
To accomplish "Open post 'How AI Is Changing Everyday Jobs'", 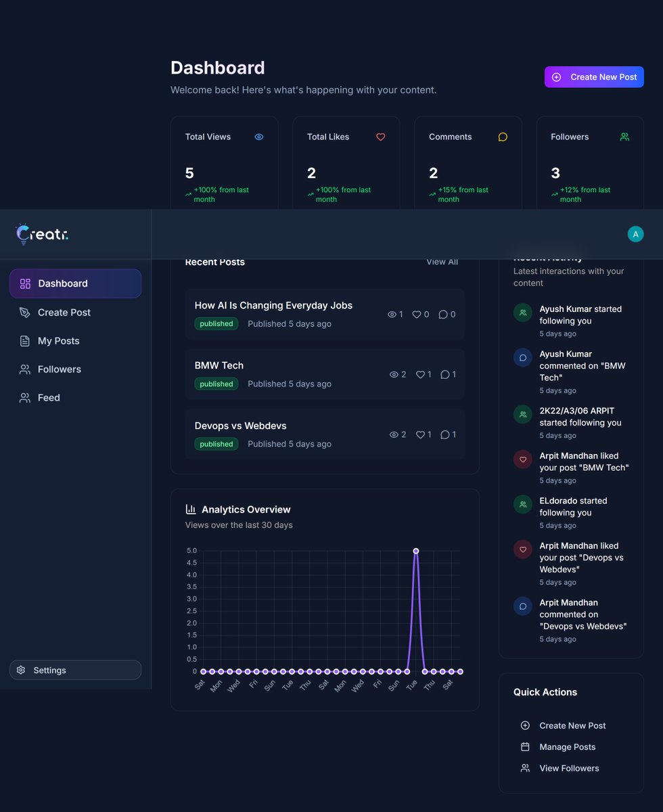I will 273,305.
